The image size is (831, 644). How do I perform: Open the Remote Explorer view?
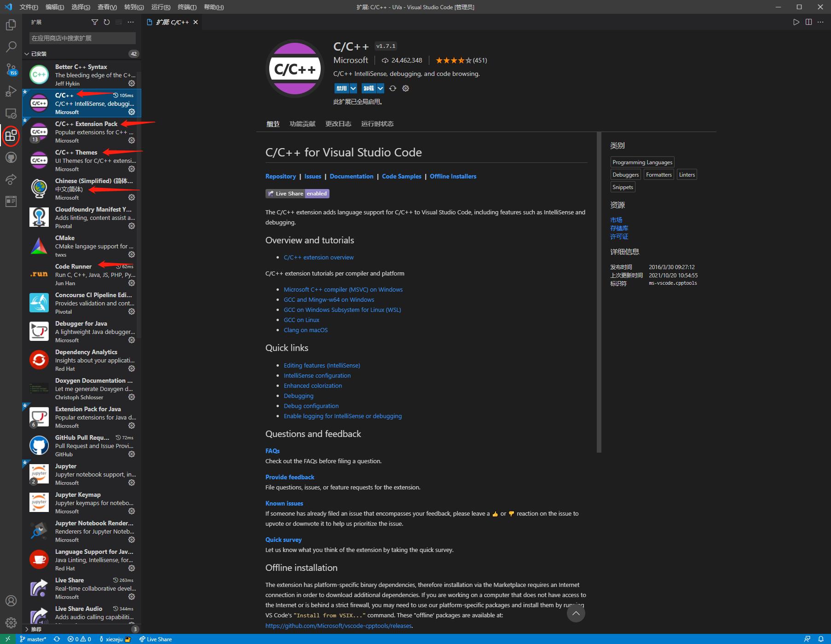(x=11, y=113)
